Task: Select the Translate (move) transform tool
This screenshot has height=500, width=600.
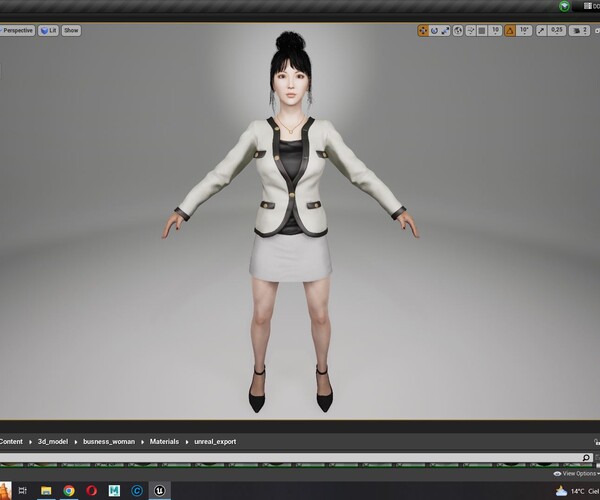Action: click(423, 31)
